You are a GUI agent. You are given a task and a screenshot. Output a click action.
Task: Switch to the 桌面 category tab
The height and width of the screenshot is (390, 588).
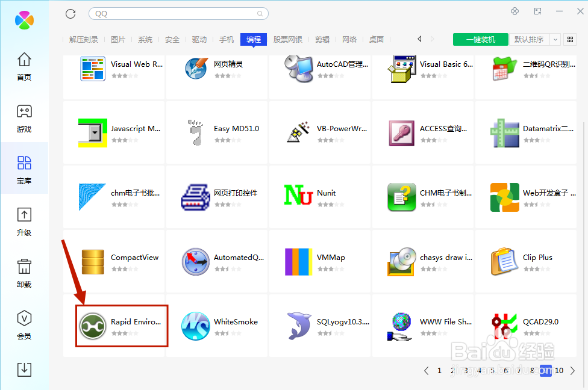(377, 39)
